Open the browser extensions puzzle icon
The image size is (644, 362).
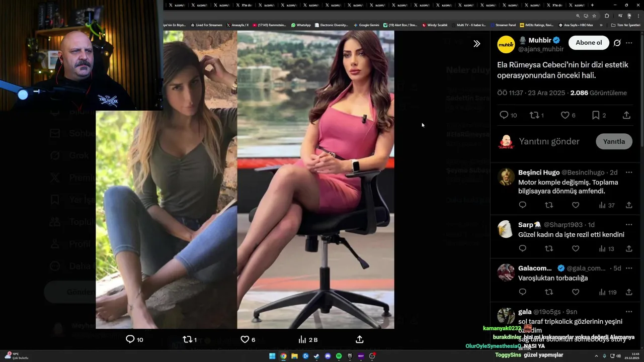click(607, 16)
